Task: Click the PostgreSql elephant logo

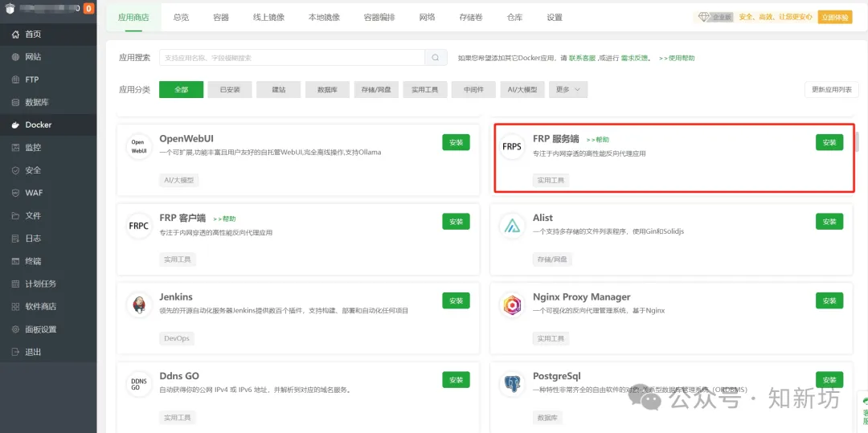Action: (512, 384)
